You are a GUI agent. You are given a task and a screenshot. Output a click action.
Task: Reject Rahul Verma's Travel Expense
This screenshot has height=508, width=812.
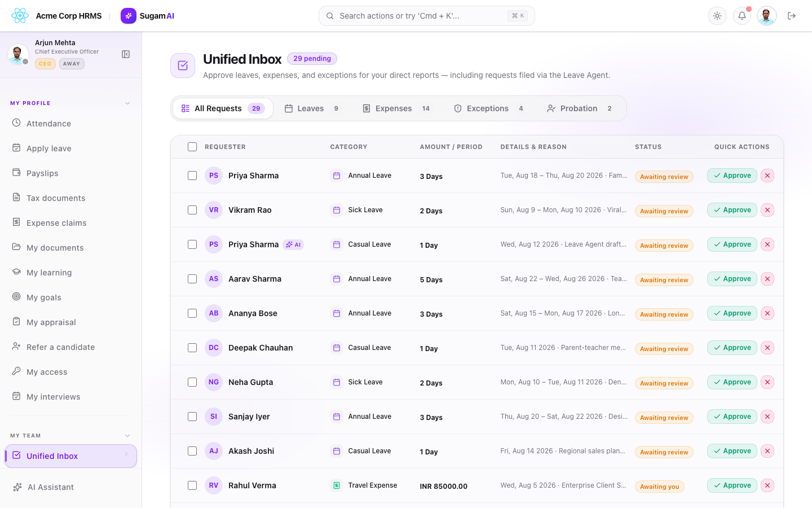point(767,485)
